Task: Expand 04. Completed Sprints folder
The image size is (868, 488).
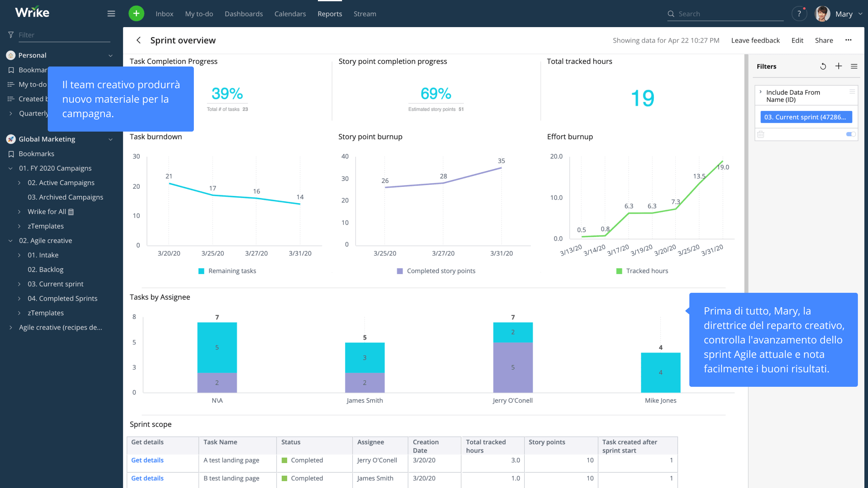Action: pyautogui.click(x=20, y=298)
